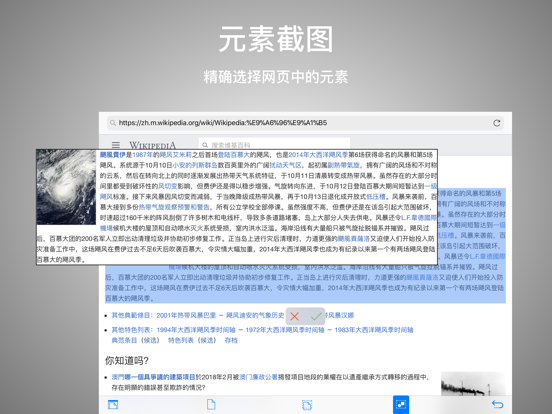The image size is (552, 414).
Task: Select the full-page screenshot tool icon
Action: pyautogui.click(x=211, y=404)
